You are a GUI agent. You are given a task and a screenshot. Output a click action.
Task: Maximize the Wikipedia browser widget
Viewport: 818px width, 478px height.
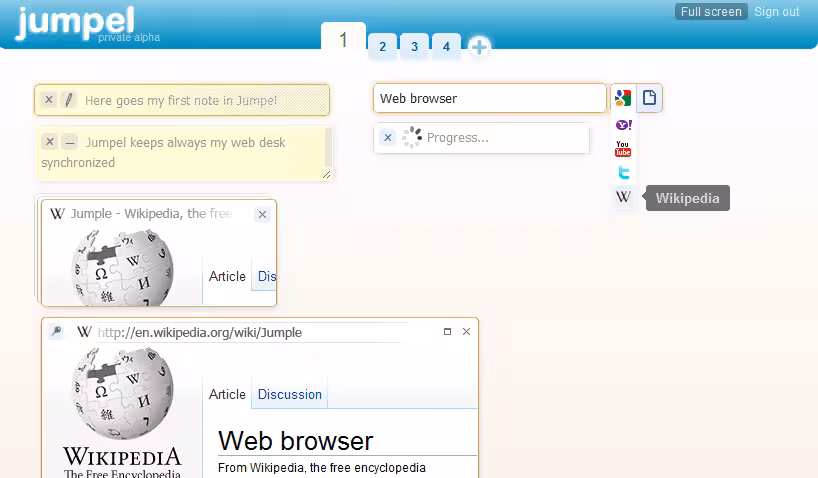click(447, 331)
